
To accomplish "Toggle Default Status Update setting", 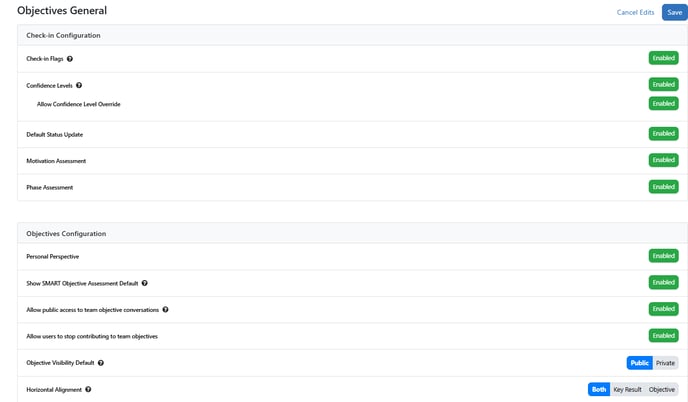I will pyautogui.click(x=663, y=133).
